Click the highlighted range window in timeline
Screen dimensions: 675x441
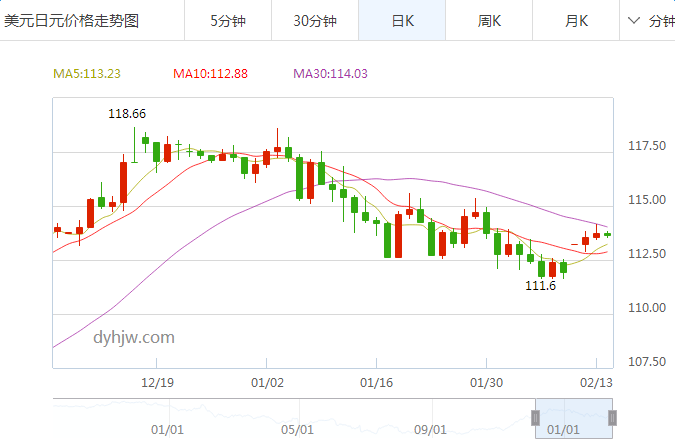[x=574, y=417]
